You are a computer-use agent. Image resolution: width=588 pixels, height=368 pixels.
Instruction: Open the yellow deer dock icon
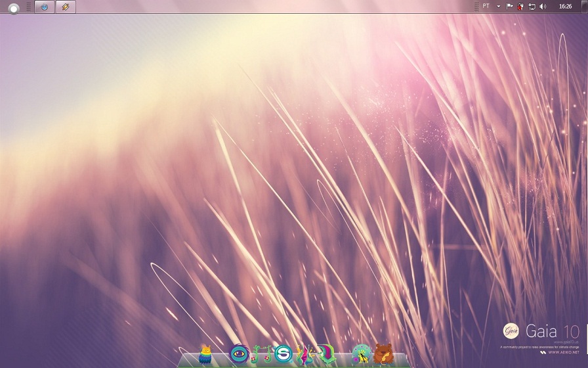(x=361, y=355)
